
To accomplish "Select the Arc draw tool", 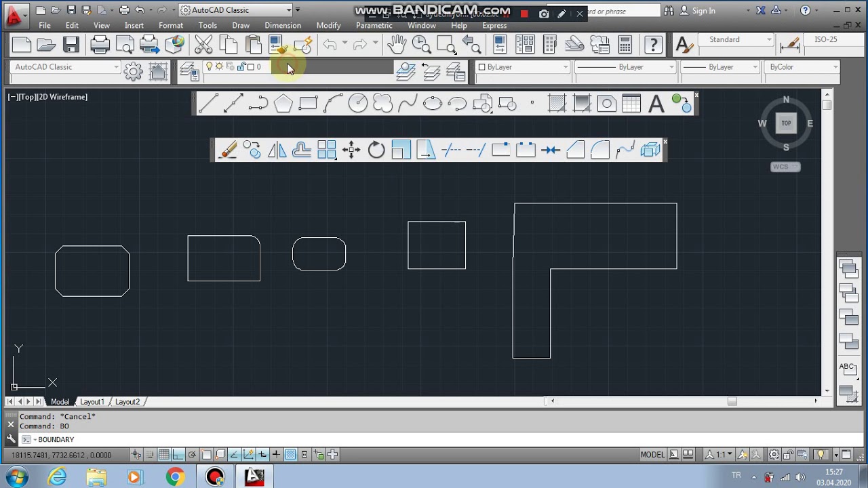I will tap(333, 104).
